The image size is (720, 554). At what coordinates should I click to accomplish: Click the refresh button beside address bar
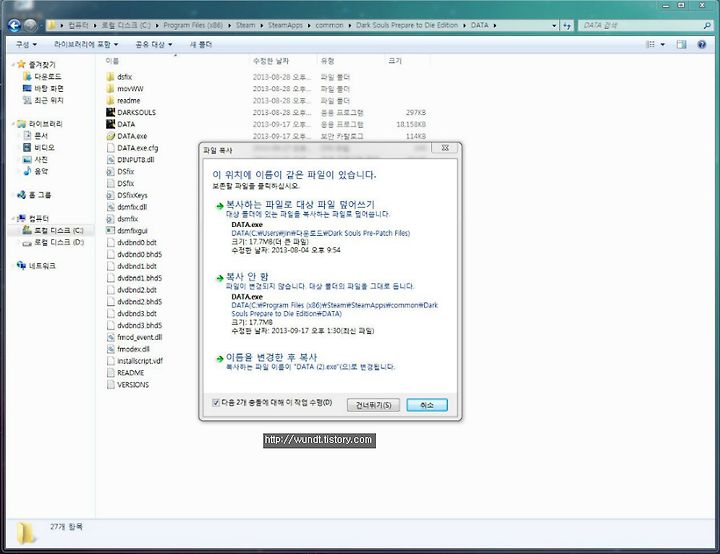pyautogui.click(x=568, y=26)
